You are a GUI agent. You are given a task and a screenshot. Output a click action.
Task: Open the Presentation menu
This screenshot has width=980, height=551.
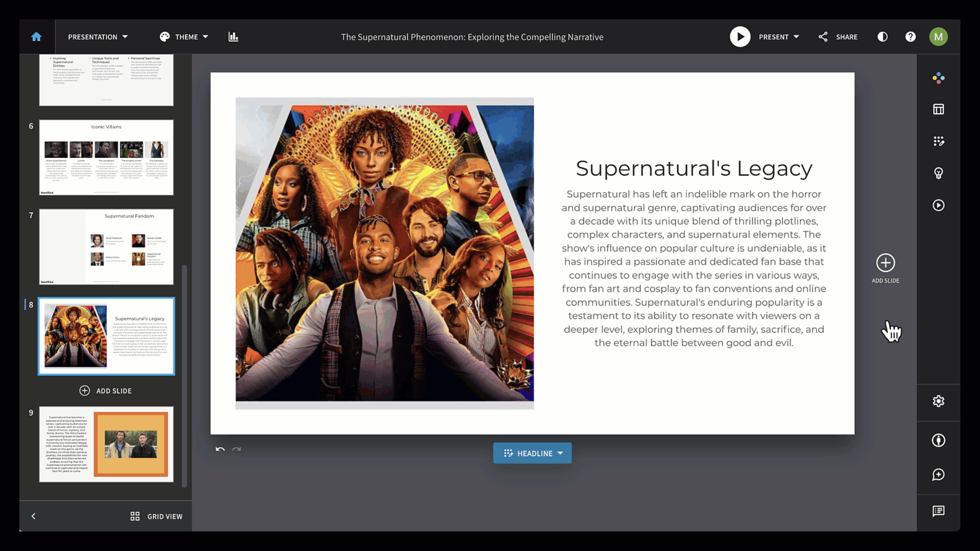pos(98,37)
